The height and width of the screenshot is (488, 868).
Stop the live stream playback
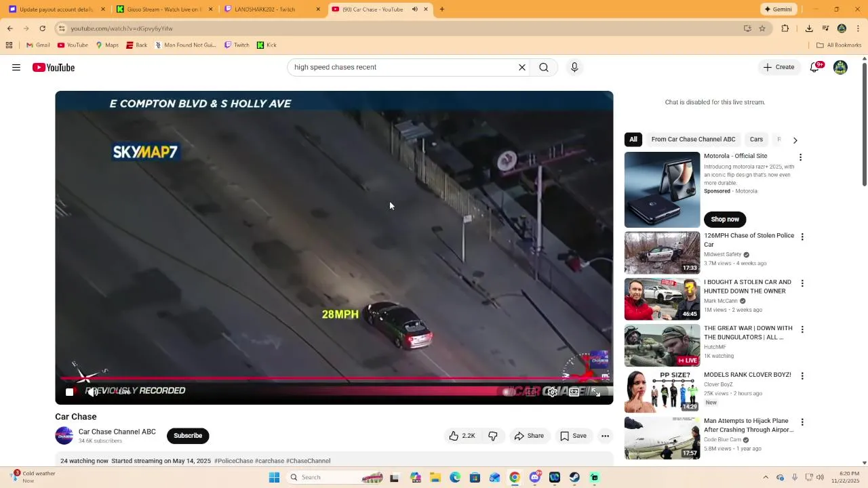tap(69, 392)
